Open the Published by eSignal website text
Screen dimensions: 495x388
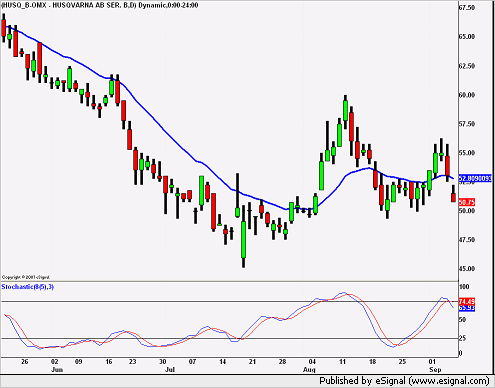(404, 381)
